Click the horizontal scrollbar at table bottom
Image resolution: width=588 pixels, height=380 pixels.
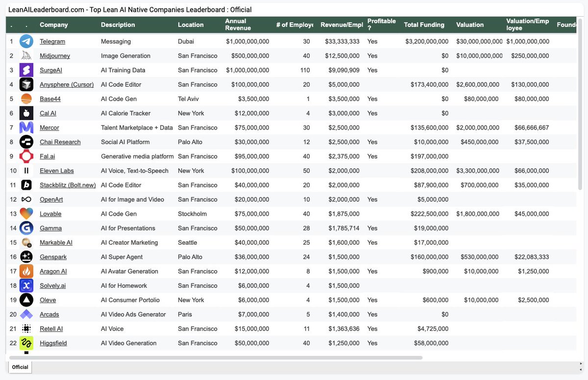[x=216, y=358]
